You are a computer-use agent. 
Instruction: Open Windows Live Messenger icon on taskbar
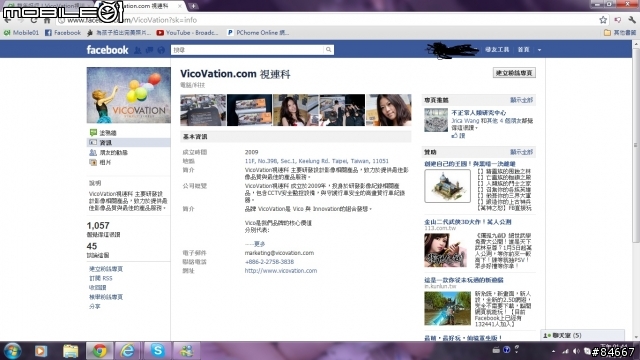point(187,351)
